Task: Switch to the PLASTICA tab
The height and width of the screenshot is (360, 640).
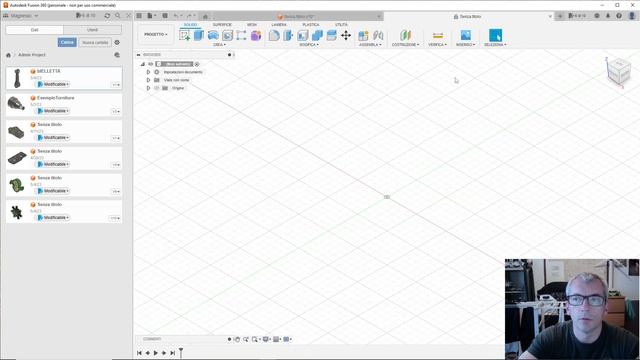Action: tap(311, 25)
